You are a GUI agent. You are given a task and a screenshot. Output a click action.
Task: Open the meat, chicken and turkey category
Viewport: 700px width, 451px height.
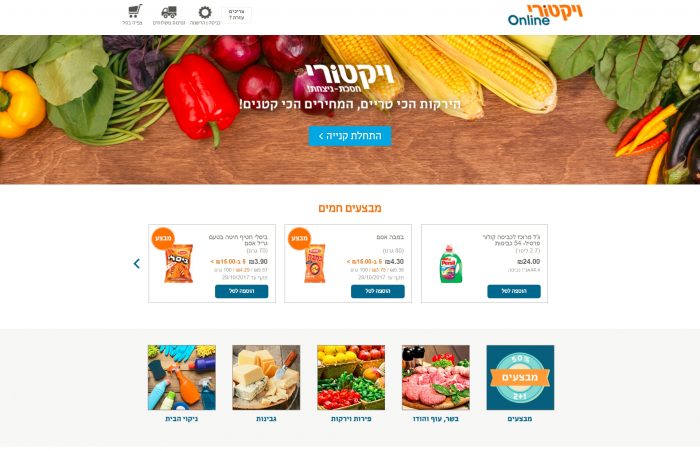pyautogui.click(x=435, y=377)
